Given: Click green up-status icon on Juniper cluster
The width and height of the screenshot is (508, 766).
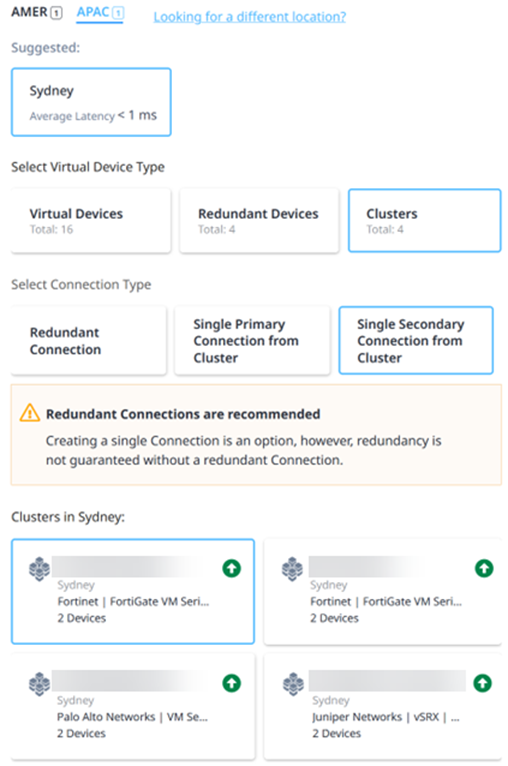Looking at the screenshot, I should (x=483, y=683).
